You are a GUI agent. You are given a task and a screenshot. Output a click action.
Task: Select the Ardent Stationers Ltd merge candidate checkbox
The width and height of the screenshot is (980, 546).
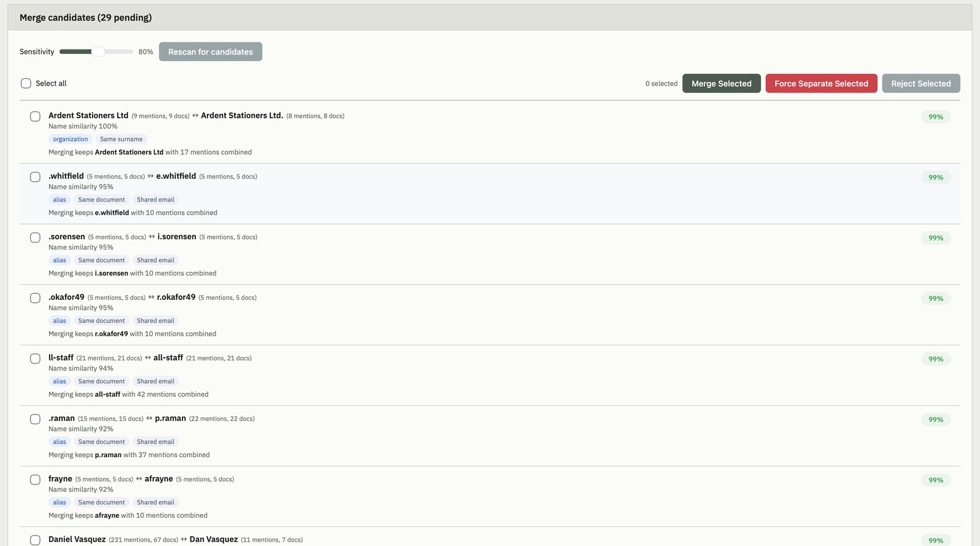coord(36,116)
